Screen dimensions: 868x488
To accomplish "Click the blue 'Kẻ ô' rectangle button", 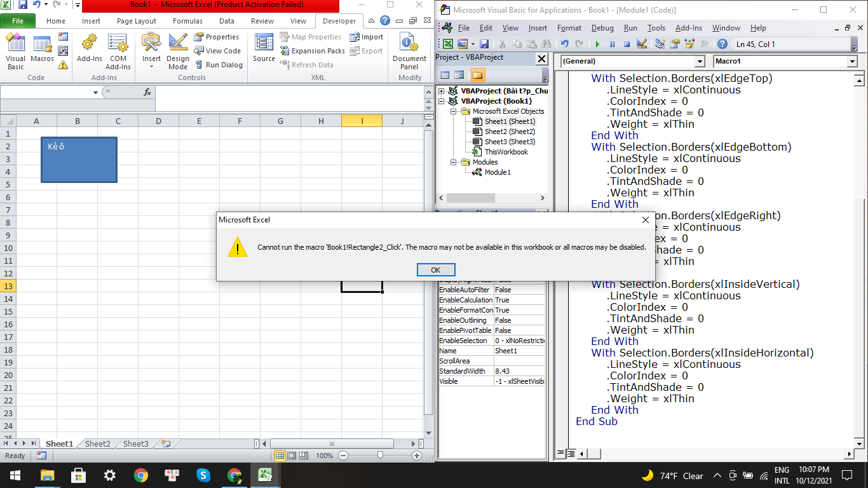I will pos(79,160).
